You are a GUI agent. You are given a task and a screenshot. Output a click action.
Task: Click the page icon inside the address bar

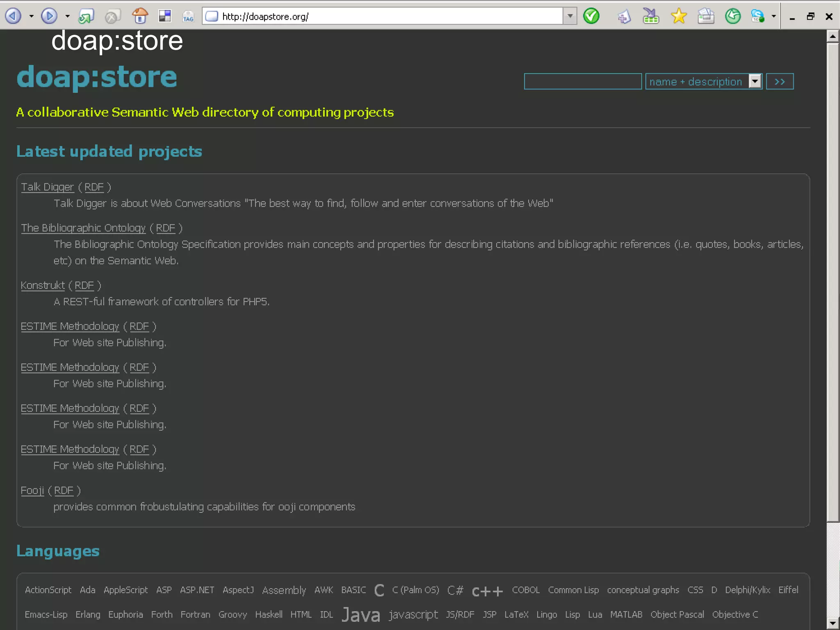point(212,16)
